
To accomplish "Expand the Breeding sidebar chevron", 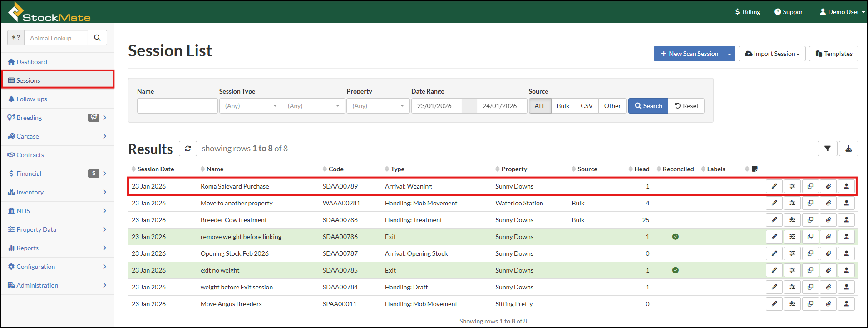I will pos(105,118).
